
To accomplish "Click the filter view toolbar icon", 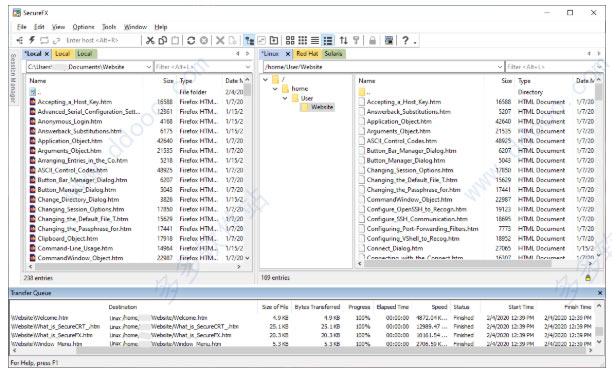I will point(356,40).
